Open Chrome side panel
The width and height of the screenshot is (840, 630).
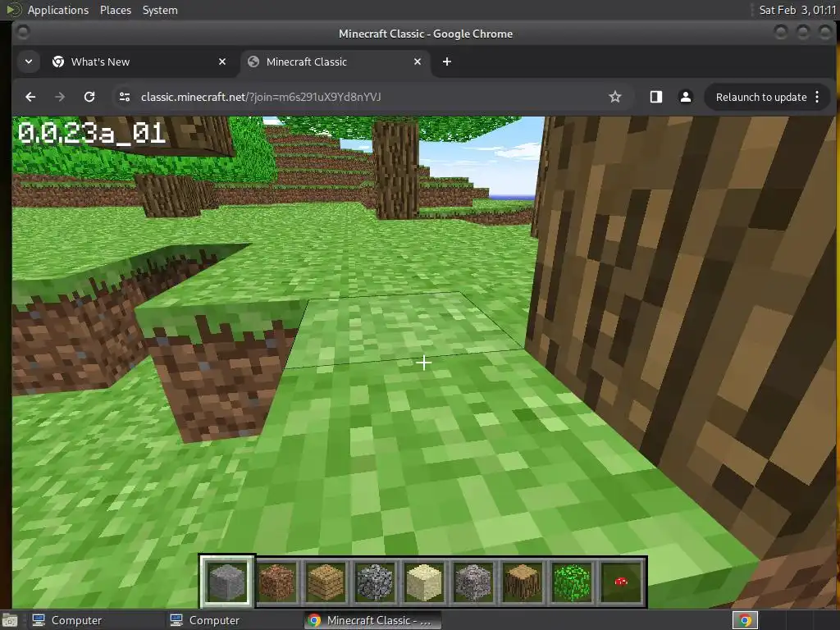pos(656,97)
